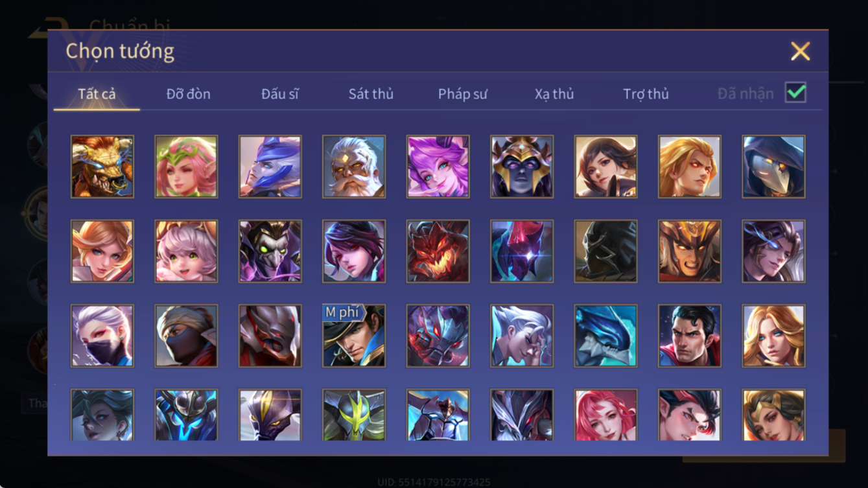
Task: Select the black hooded Batman-like hero
Action: click(x=606, y=251)
